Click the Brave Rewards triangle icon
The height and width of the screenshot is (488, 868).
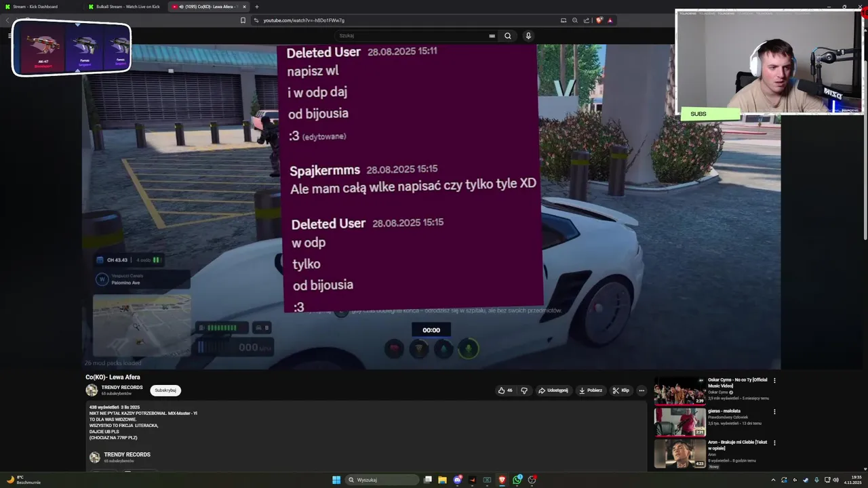tap(610, 20)
